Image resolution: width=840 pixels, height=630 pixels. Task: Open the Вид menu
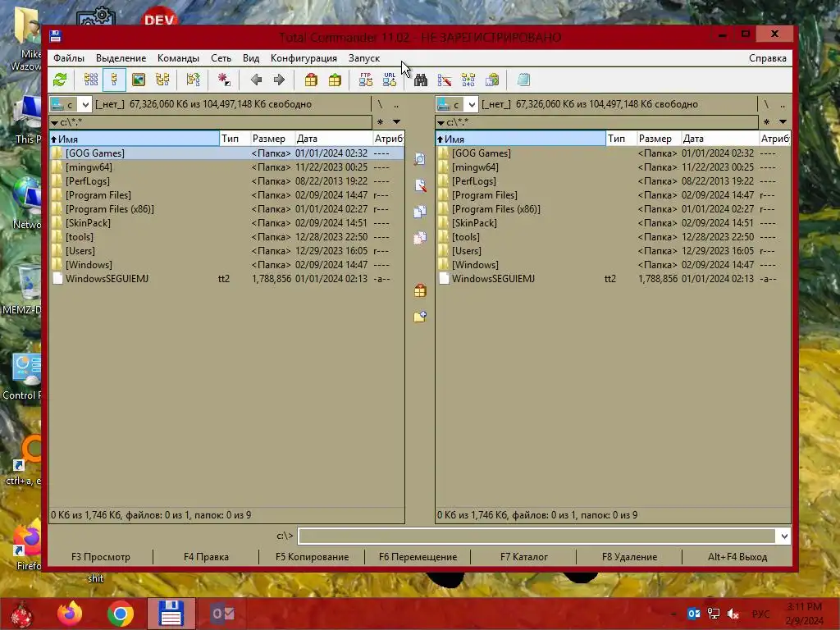[251, 58]
